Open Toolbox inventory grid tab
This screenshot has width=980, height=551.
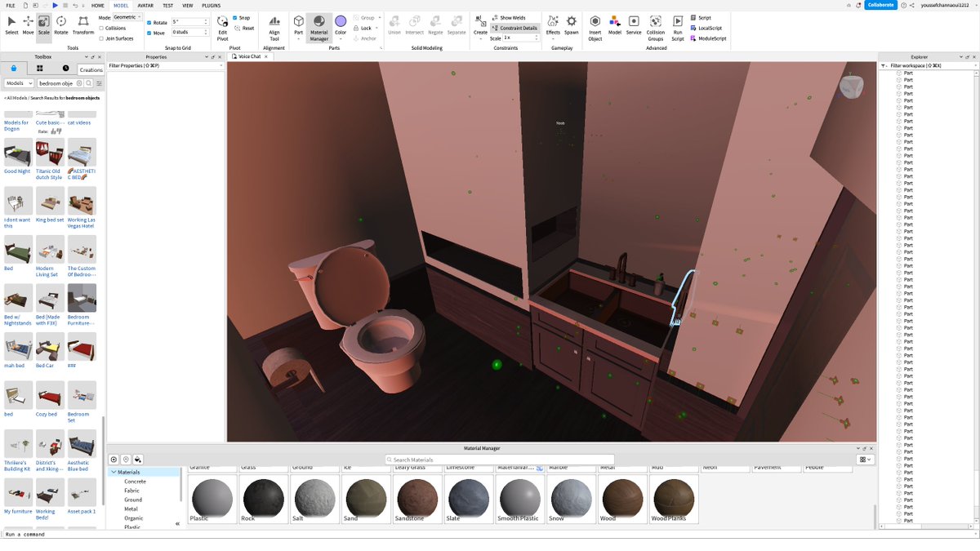coord(40,68)
